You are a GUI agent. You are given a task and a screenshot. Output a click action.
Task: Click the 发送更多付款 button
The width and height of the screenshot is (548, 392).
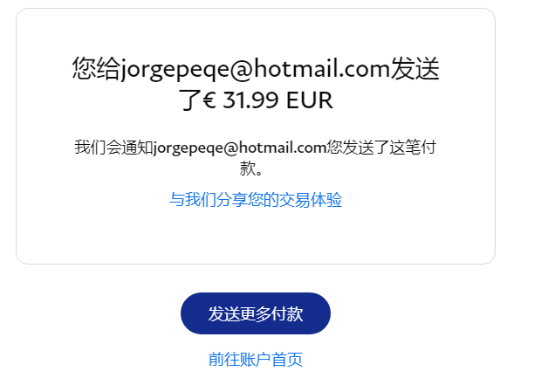point(256,313)
